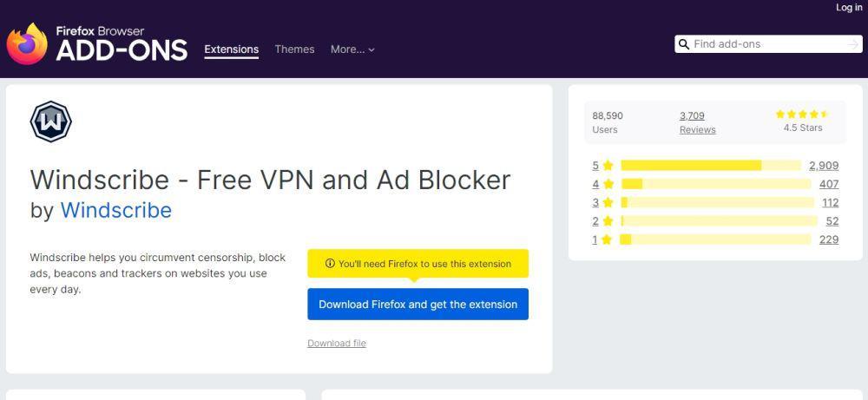Click the 5-star rating bar
This screenshot has width=868, height=400.
point(711,165)
